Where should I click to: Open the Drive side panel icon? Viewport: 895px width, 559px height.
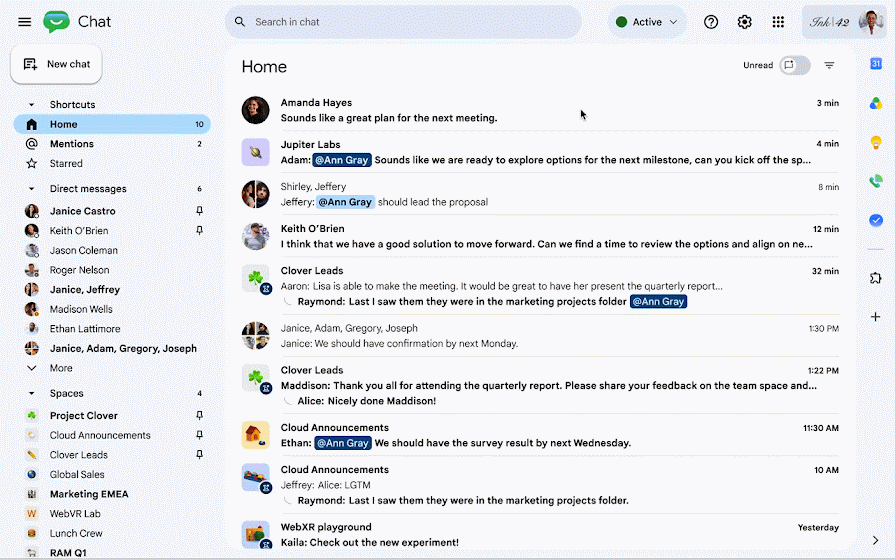coord(876,103)
